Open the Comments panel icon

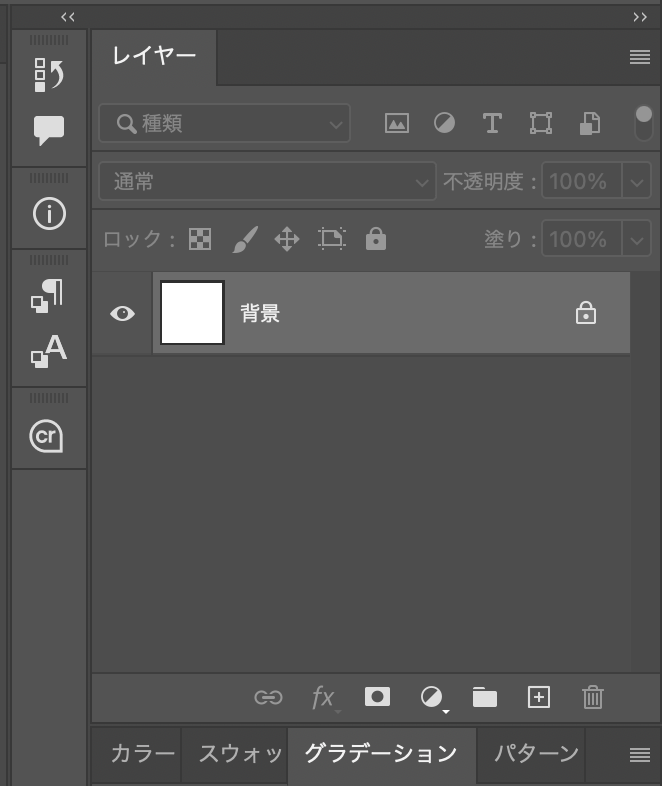[x=49, y=130]
